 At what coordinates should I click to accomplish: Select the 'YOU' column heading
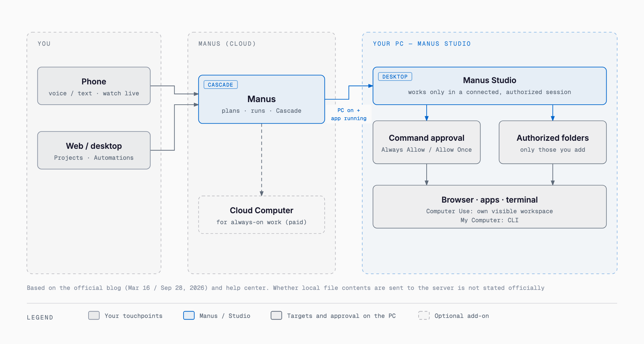(44, 44)
